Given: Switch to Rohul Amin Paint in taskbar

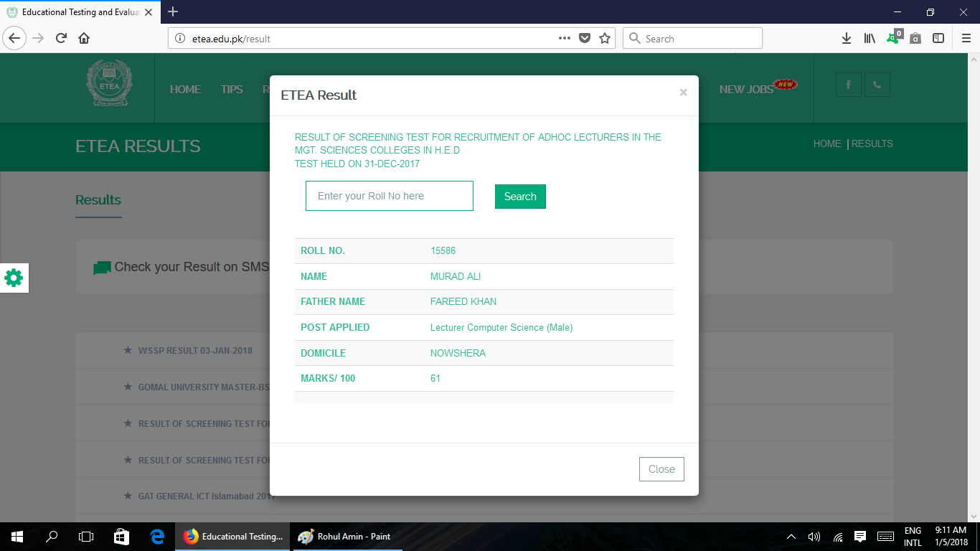Looking at the screenshot, I should coord(344,537).
